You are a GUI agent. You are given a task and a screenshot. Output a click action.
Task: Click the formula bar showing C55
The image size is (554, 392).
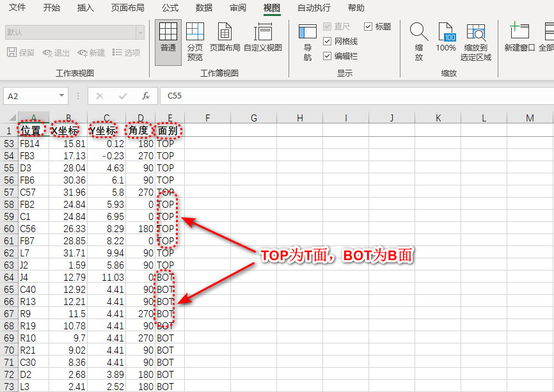[x=352, y=96]
